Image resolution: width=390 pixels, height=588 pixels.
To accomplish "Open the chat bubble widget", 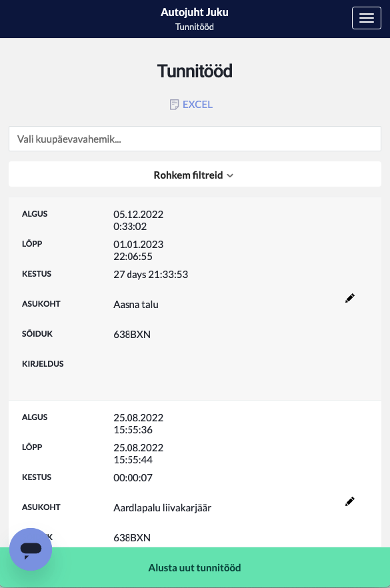I will [x=31, y=549].
